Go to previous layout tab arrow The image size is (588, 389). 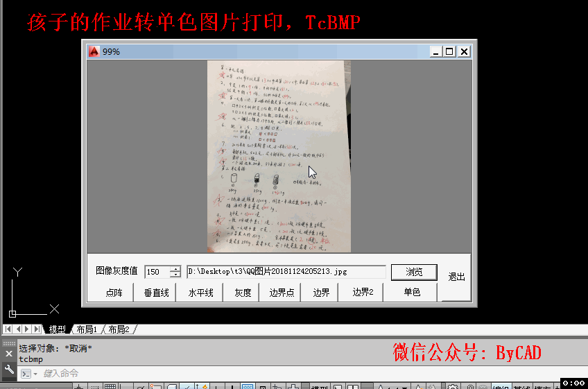click(x=17, y=329)
